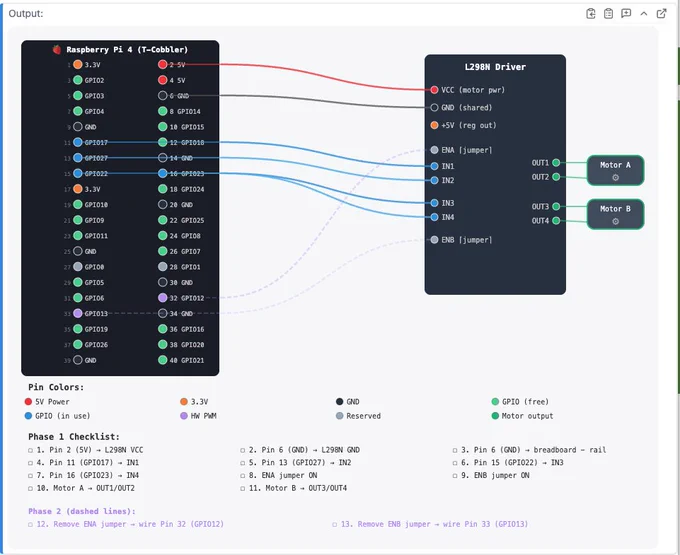Click the 'Phase 1 Checklist:' heading
This screenshot has width=680, height=555.
[74, 437]
